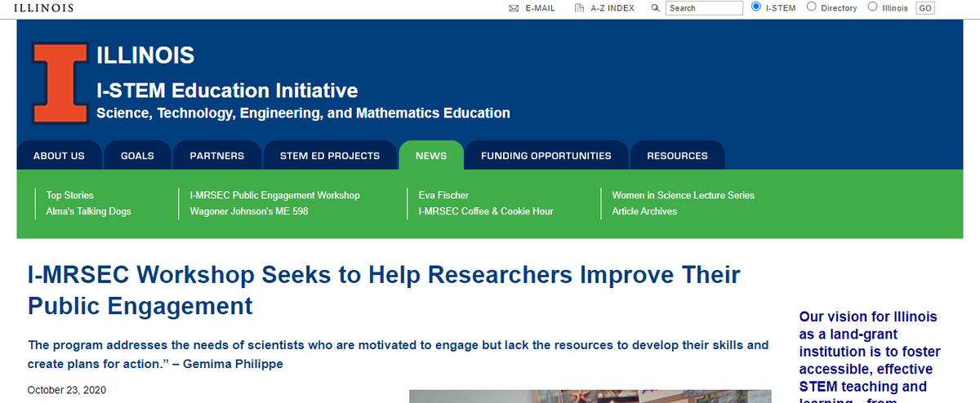Open the RESOURCES tab

click(x=677, y=155)
